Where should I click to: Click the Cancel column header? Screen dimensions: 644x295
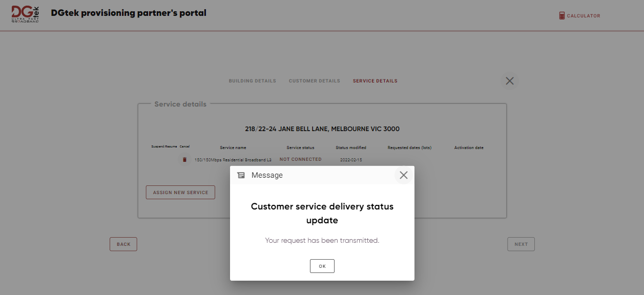pyautogui.click(x=184, y=146)
